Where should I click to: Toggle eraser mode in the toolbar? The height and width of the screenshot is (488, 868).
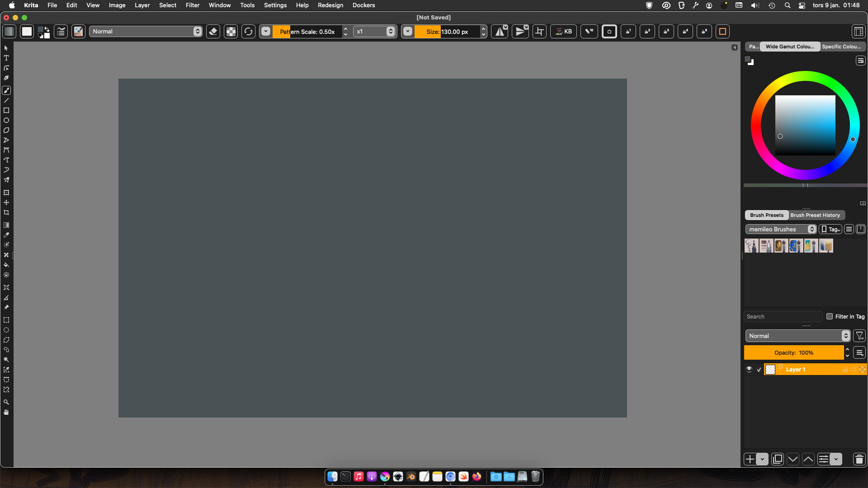[x=213, y=32]
